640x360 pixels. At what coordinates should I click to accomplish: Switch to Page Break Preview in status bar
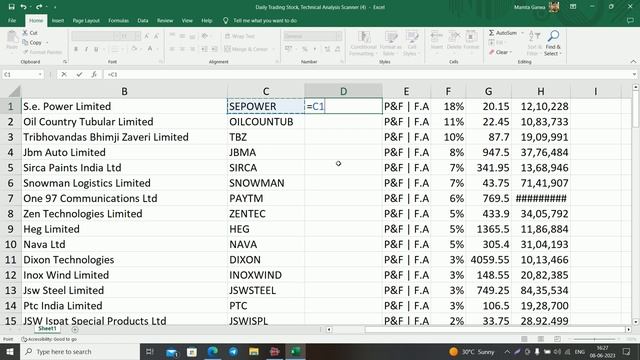(557, 339)
